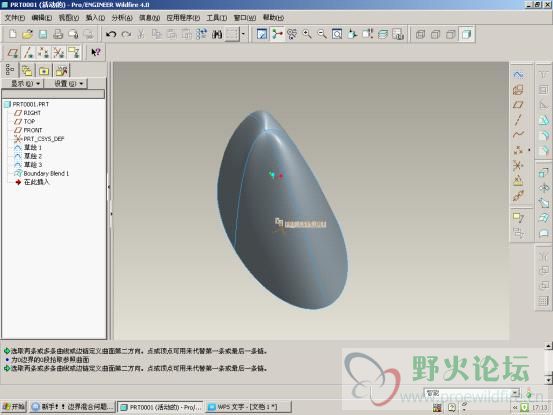Open the selection tool dropdown arrow in the top toolbar
This screenshot has height=415, width=553.
[x=243, y=34]
